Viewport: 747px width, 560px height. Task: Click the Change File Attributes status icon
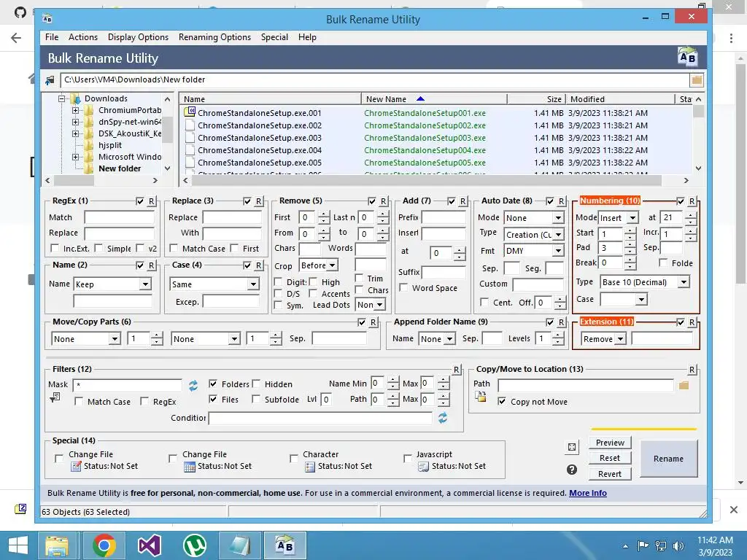pyautogui.click(x=76, y=466)
